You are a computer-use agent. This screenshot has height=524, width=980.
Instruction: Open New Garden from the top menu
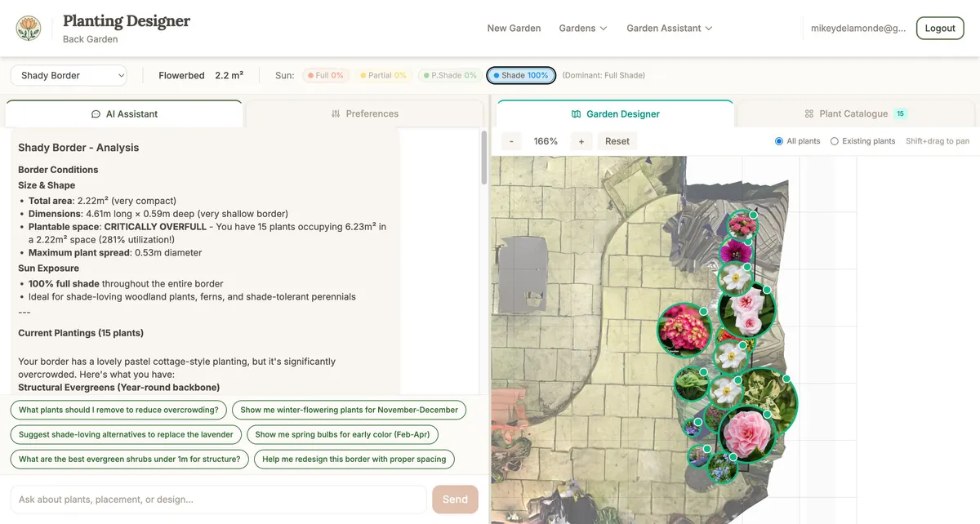click(x=514, y=28)
